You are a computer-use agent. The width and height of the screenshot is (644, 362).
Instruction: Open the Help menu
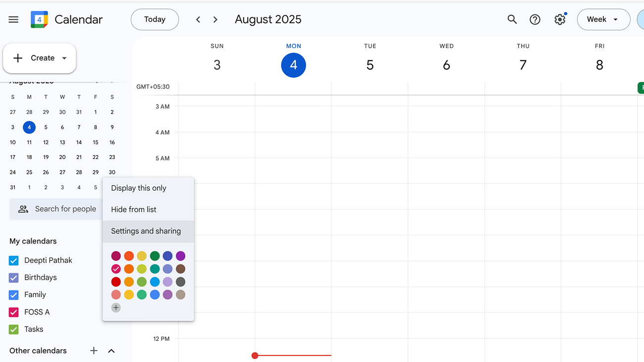(535, 19)
